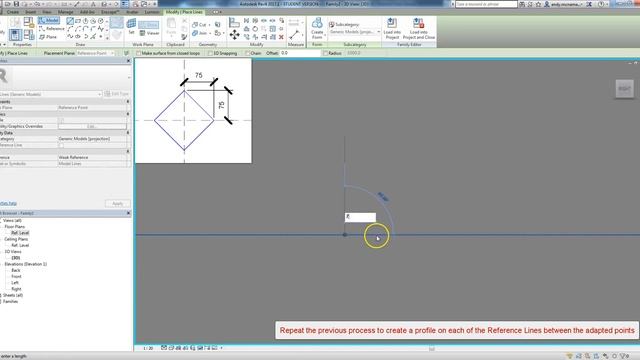Image resolution: width=640 pixels, height=360 pixels.
Task: Collapse the Identity Data section
Action: (128, 133)
